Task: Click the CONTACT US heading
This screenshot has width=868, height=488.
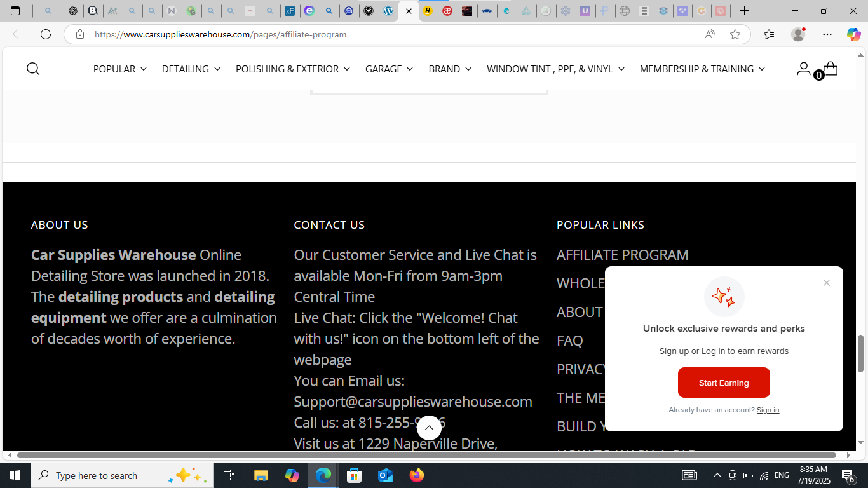Action: click(329, 225)
